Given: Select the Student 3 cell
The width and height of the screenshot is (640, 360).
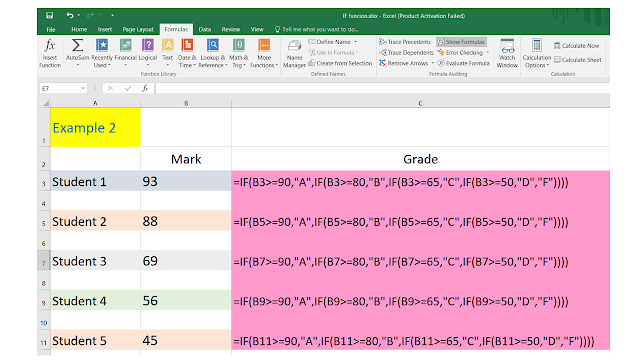Looking at the screenshot, I should coord(95,260).
